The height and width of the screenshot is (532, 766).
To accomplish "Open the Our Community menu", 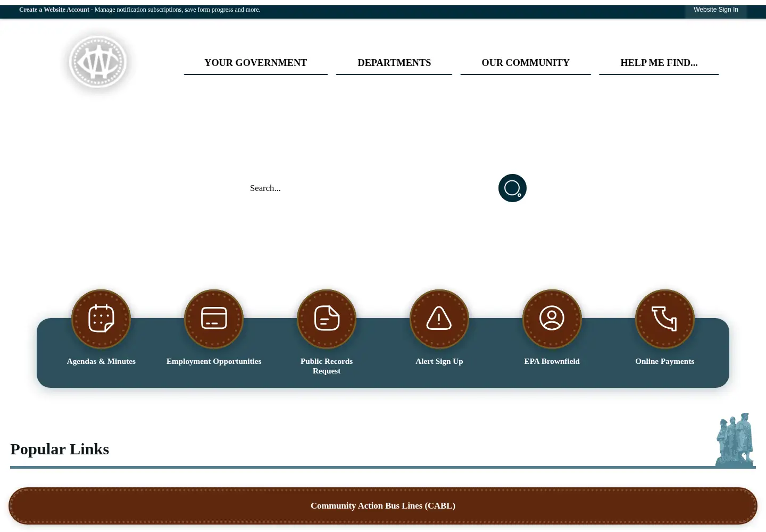I will pos(526,63).
